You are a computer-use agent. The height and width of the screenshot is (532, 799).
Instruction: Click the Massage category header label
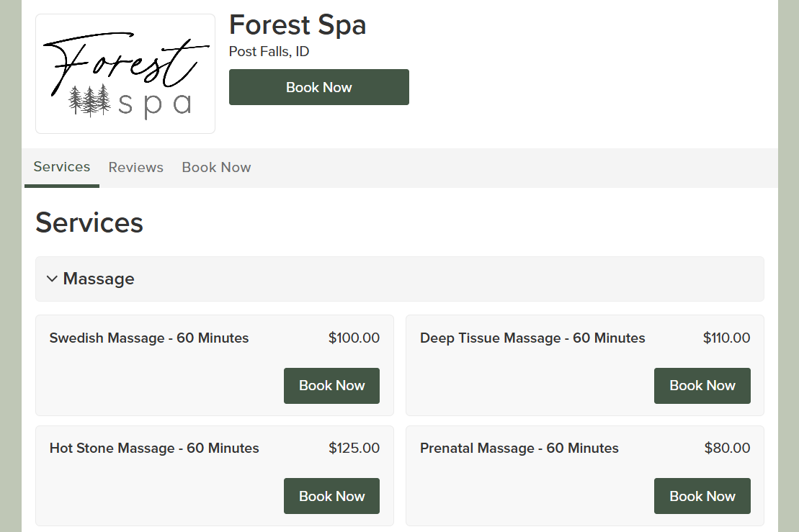pos(99,279)
